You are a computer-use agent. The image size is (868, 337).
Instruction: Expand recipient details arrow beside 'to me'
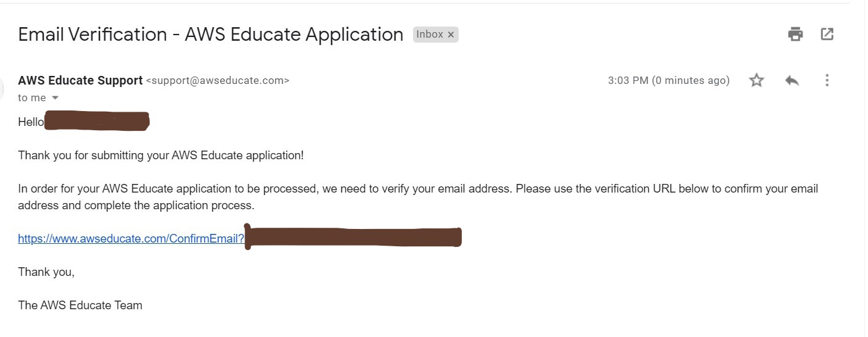[55, 98]
